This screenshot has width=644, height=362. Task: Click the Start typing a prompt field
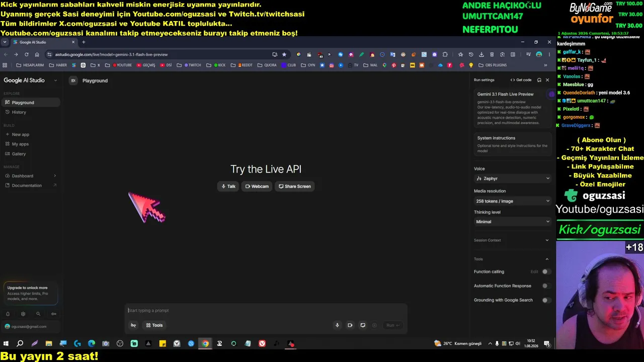pyautogui.click(x=266, y=311)
